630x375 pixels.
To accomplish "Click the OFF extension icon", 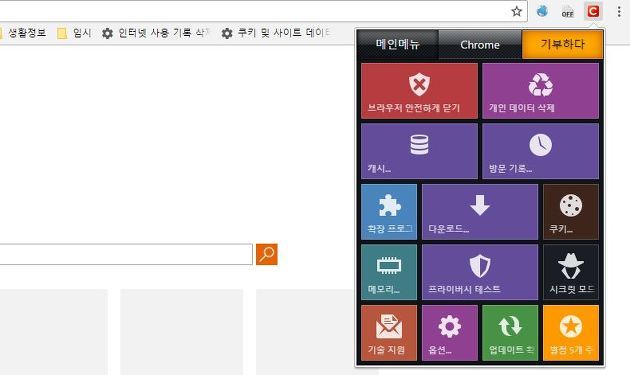I will click(x=567, y=11).
